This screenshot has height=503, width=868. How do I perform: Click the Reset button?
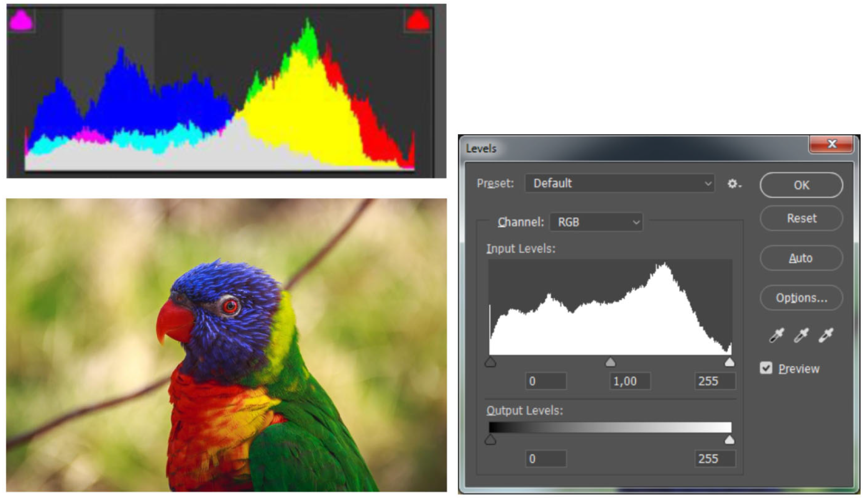801,218
